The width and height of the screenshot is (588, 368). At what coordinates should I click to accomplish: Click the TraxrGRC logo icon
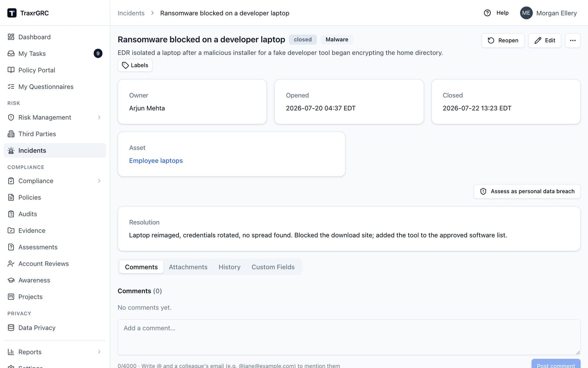point(12,13)
